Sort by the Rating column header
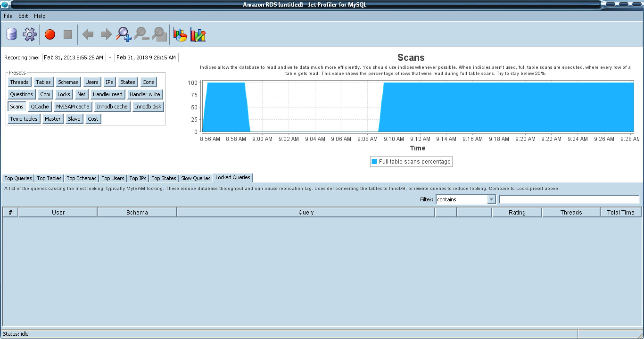 (517, 213)
